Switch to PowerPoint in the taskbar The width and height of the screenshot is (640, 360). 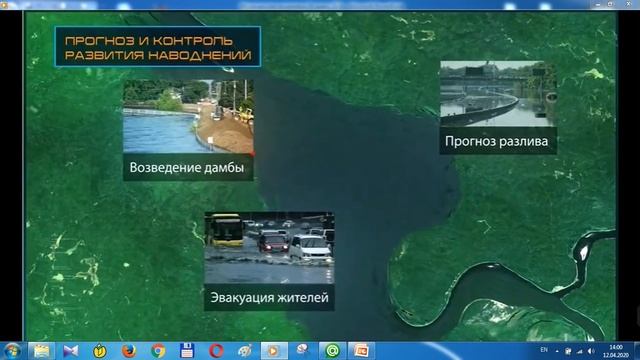point(361,351)
